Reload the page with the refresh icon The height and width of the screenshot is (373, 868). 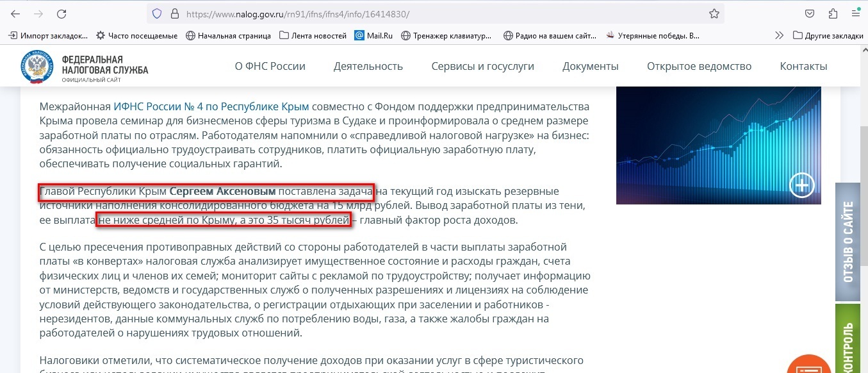(61, 13)
